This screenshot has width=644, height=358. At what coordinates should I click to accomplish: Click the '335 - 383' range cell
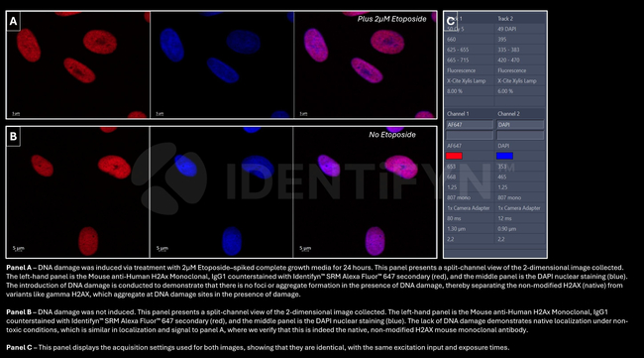[508, 50]
